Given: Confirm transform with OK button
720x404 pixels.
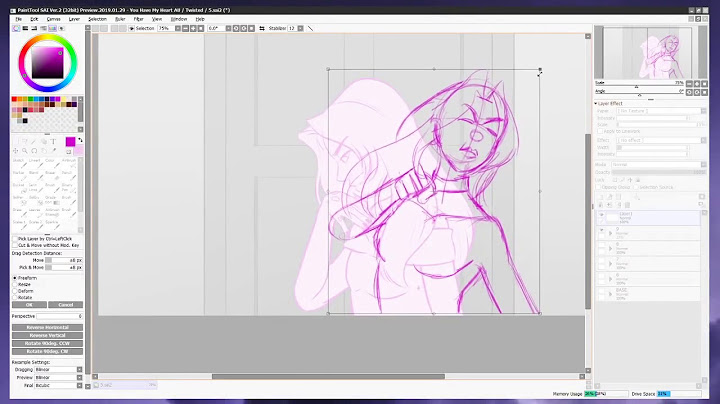Looking at the screenshot, I should [29, 305].
